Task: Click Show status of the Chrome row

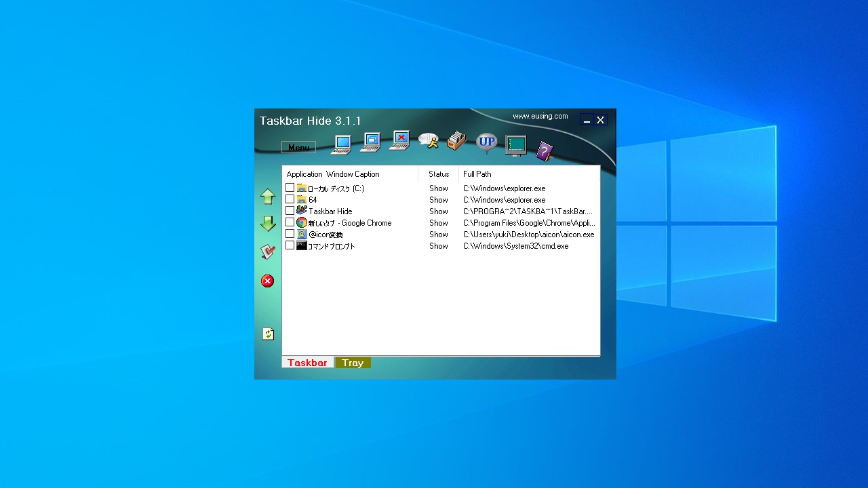Action: (439, 223)
